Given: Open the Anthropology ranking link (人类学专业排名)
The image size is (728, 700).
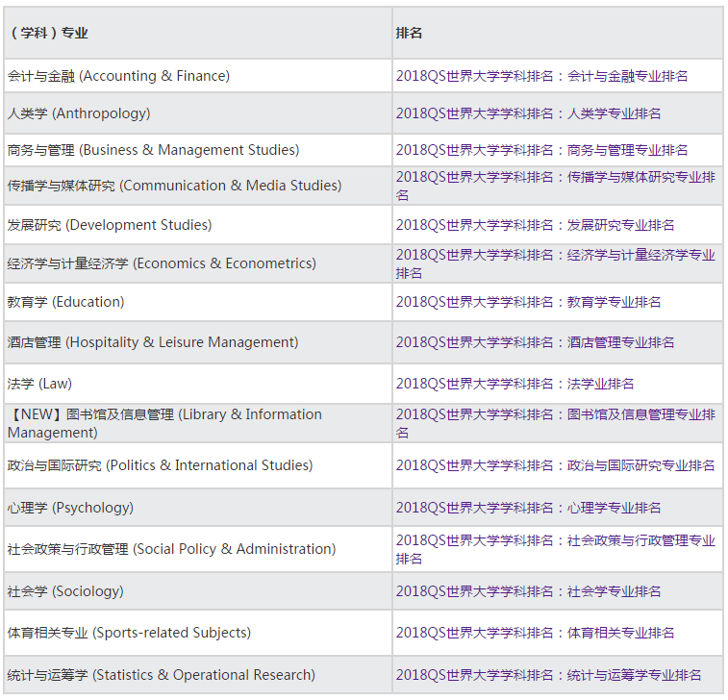Looking at the screenshot, I should (528, 113).
